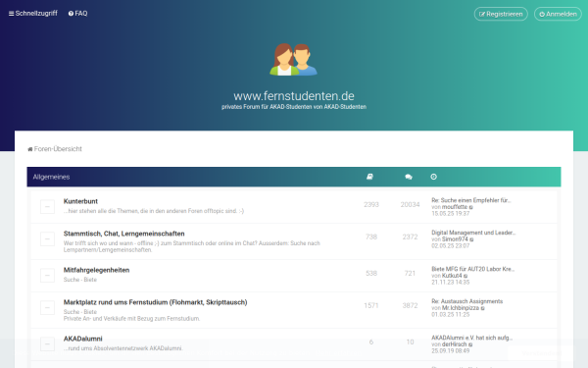588x368 pixels.
Task: Open the Mitfahrgelegenheiten forum
Action: pyautogui.click(x=96, y=270)
